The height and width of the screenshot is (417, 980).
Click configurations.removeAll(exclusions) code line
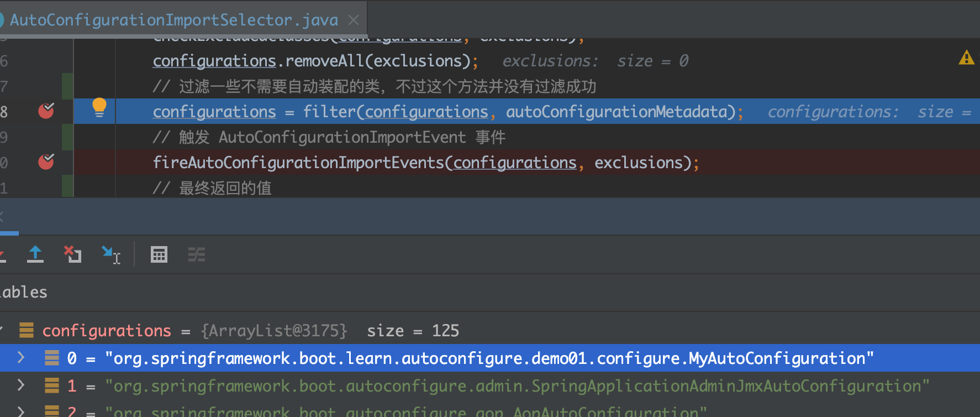click(x=316, y=61)
